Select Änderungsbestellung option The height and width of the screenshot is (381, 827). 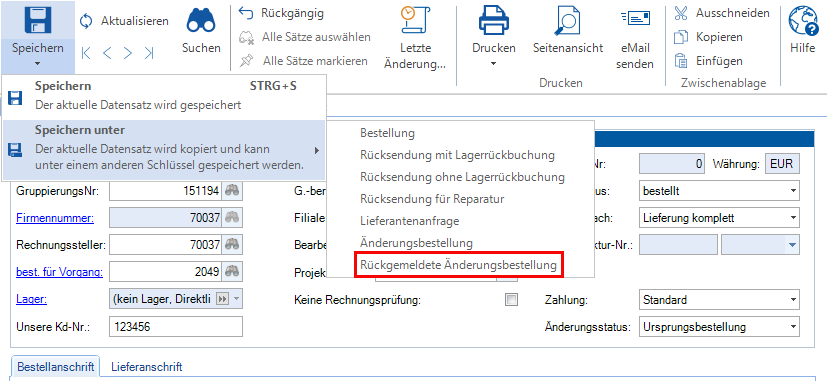click(x=416, y=243)
